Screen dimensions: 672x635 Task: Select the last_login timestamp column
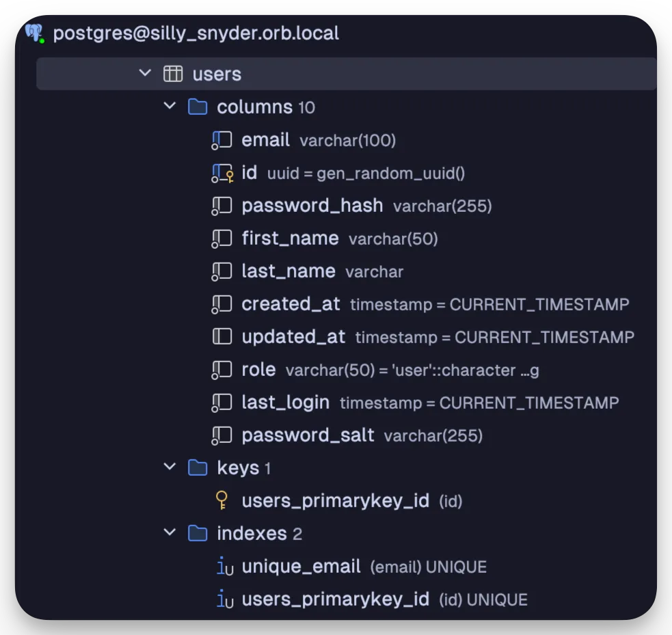tap(430, 403)
